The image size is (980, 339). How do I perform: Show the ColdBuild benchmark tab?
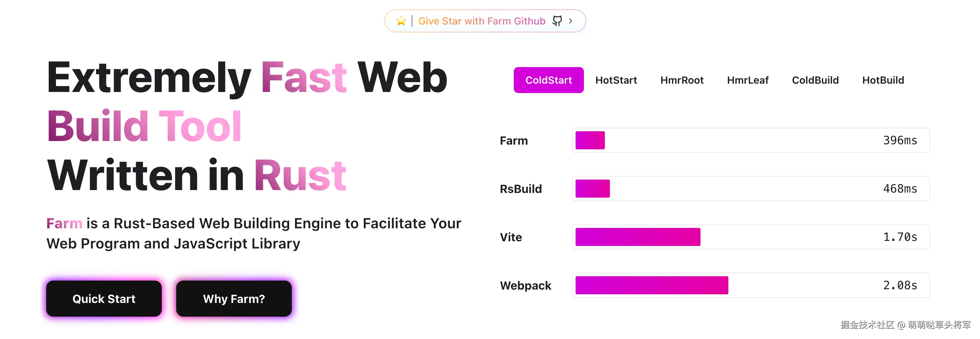[x=815, y=80]
